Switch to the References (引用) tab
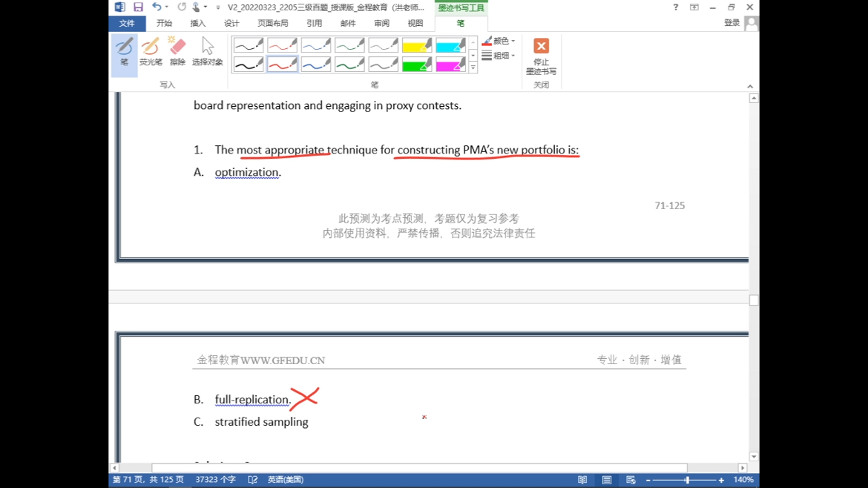Image resolution: width=868 pixels, height=488 pixels. pos(315,23)
